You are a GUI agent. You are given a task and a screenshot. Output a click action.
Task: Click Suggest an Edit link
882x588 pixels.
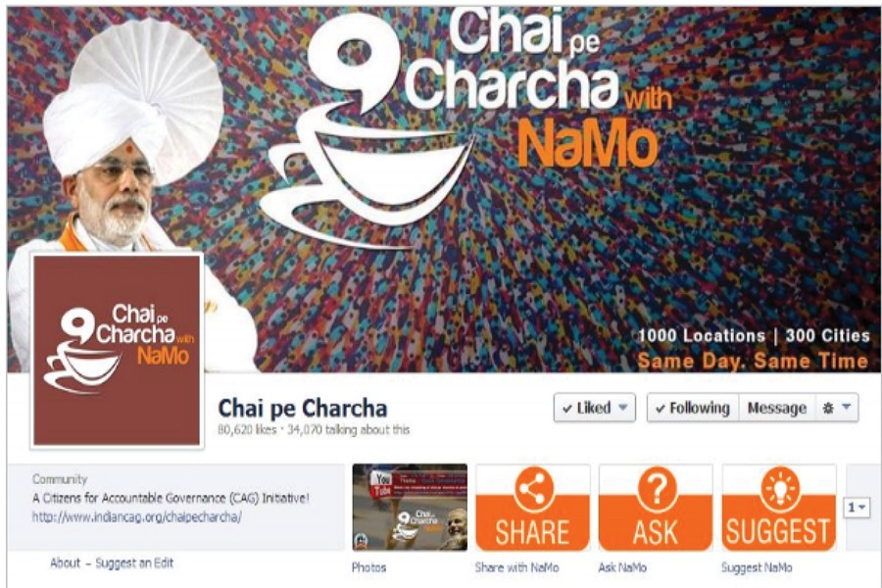(134, 563)
